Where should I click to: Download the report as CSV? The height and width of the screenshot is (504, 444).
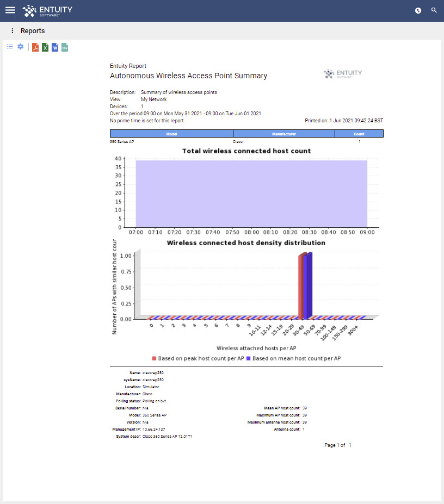(x=65, y=47)
